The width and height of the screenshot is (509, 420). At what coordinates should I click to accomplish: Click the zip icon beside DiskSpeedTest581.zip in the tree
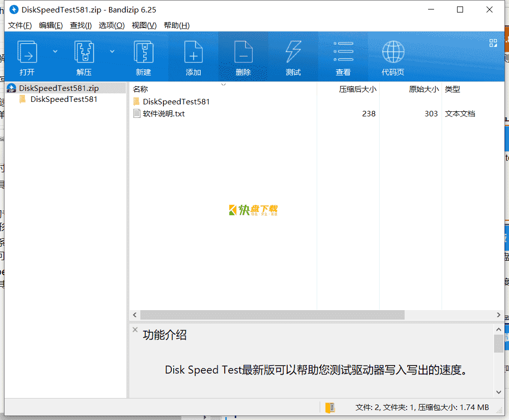point(11,88)
